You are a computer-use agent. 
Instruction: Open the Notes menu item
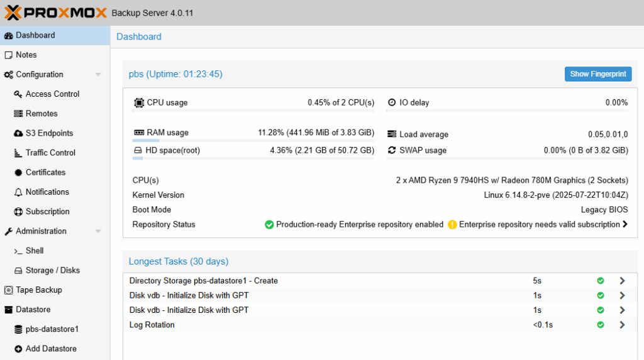(x=26, y=55)
